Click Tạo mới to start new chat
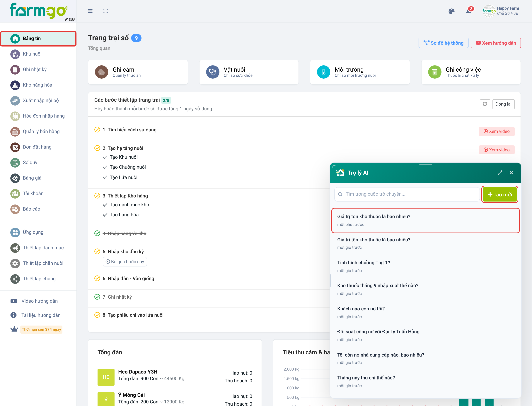 coord(500,195)
